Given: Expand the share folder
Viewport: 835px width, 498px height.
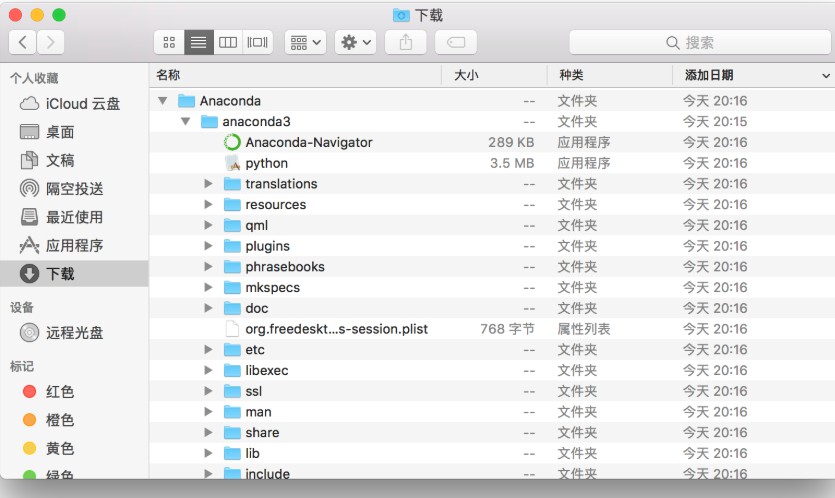Looking at the screenshot, I should pyautogui.click(x=208, y=432).
